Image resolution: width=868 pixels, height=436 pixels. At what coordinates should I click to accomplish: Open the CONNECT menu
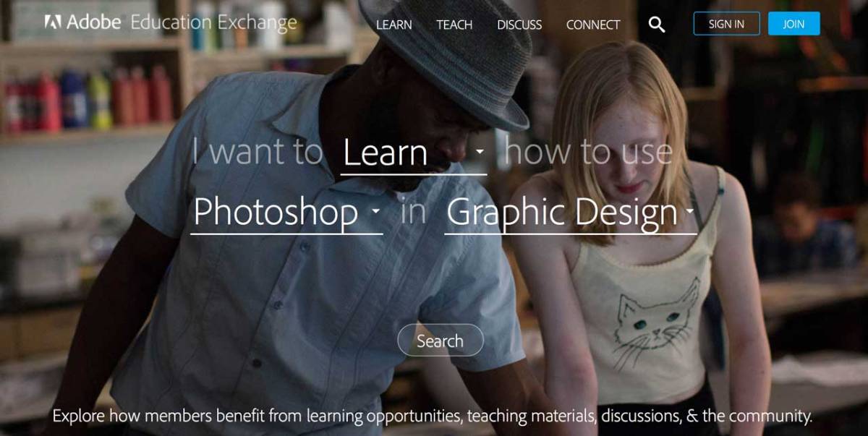click(593, 25)
